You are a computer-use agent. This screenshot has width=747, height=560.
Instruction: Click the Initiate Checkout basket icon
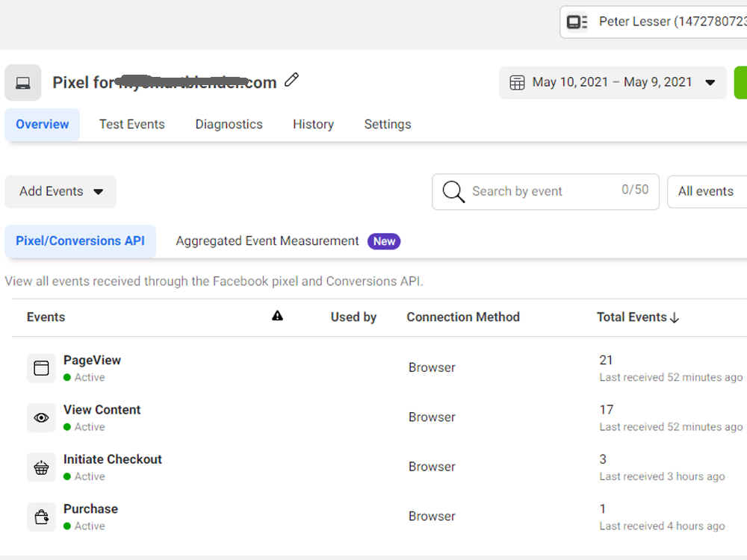click(41, 467)
